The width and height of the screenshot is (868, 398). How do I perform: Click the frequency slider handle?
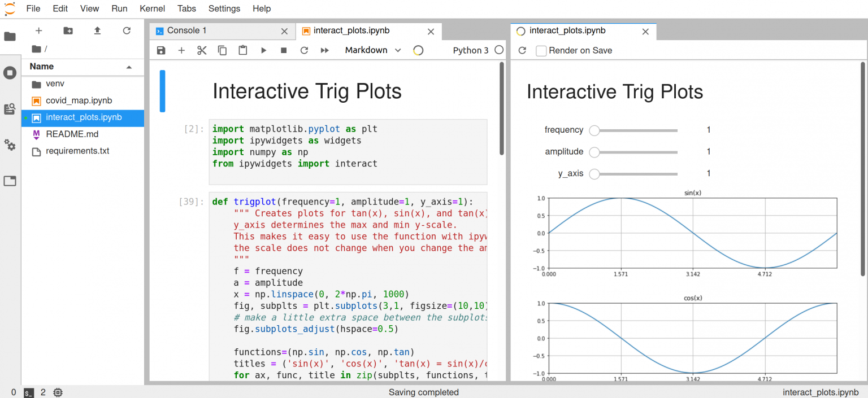[594, 130]
